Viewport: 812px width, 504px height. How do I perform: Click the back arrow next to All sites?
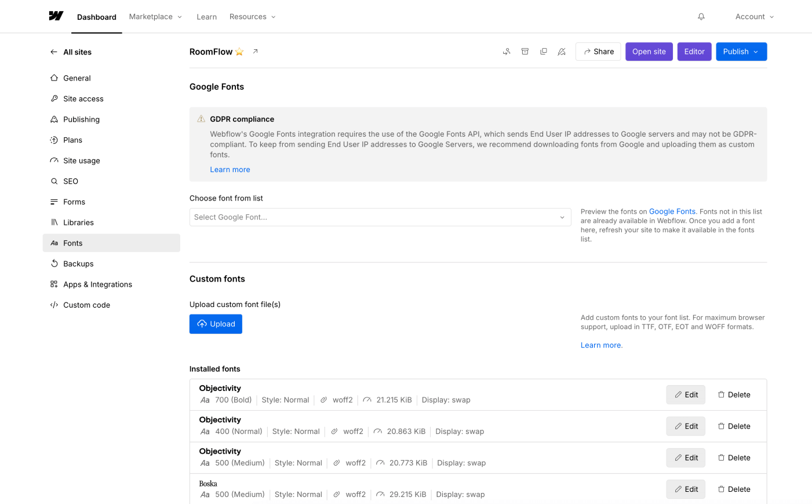(52, 52)
